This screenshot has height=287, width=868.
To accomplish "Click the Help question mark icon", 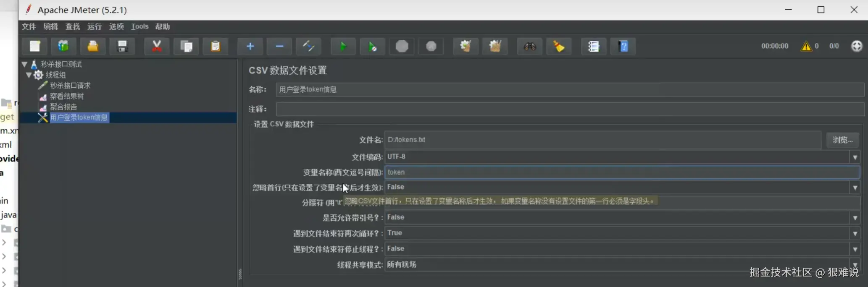I will tap(623, 46).
